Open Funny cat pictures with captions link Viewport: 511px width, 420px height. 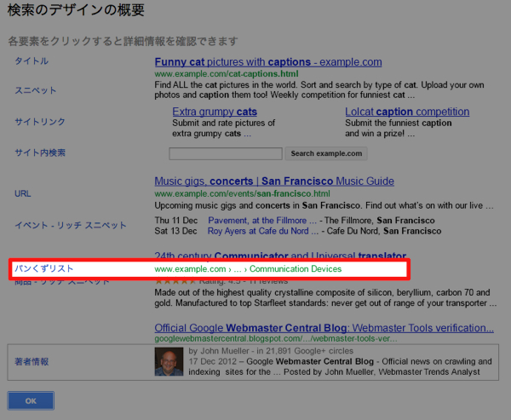268,62
